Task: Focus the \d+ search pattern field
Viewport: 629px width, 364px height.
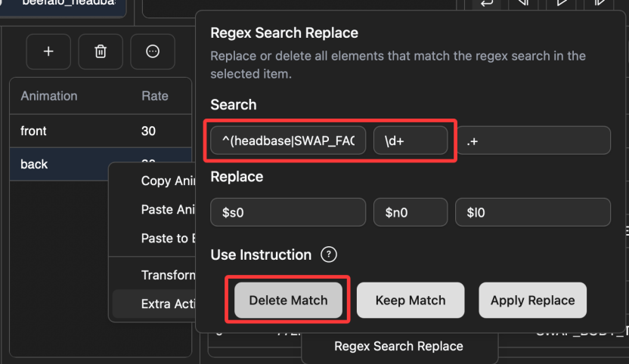Action: coord(411,140)
